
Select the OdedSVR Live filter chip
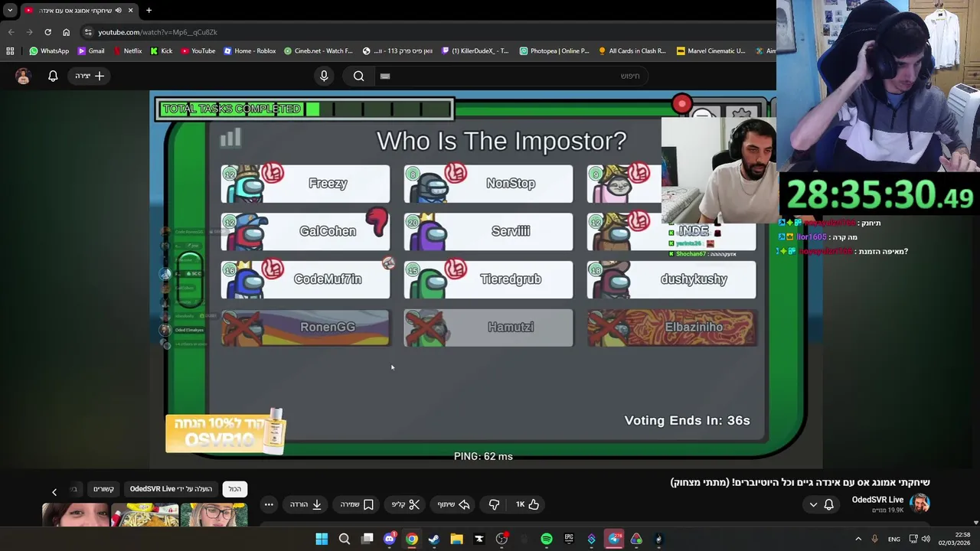coord(171,489)
